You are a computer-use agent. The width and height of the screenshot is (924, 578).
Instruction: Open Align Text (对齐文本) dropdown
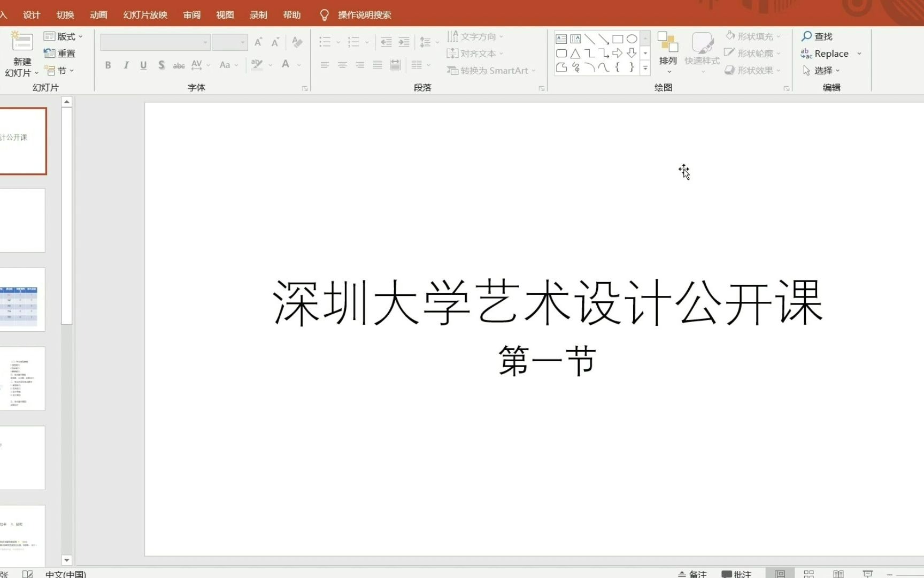pos(475,54)
